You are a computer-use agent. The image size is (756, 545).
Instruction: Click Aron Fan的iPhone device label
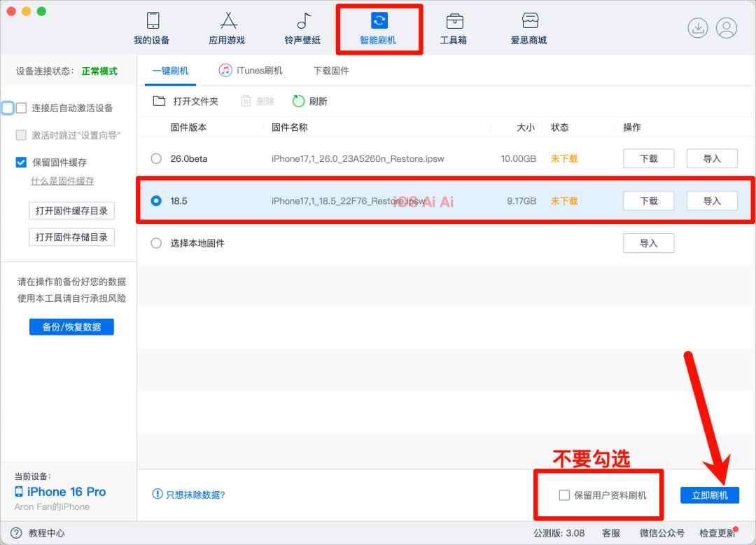52,507
